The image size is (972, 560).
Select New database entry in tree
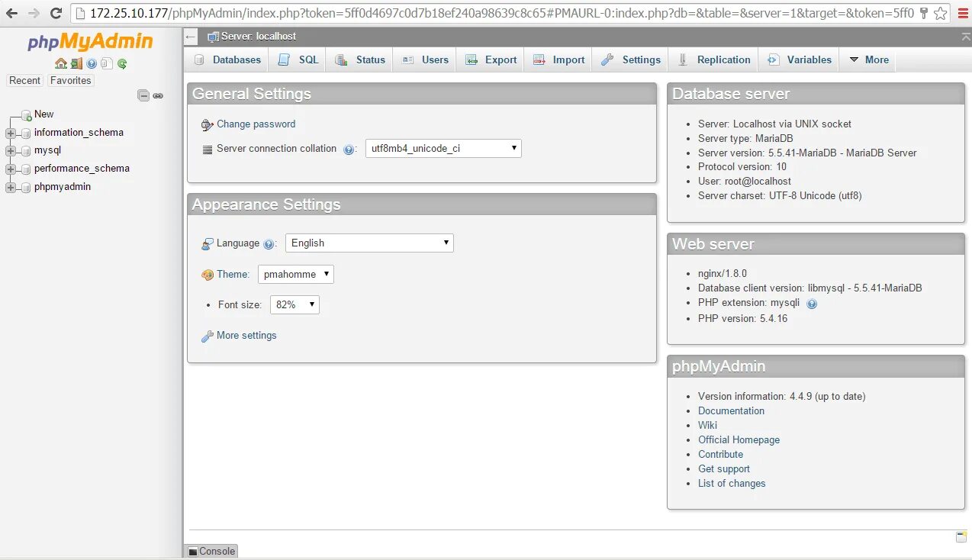[43, 114]
